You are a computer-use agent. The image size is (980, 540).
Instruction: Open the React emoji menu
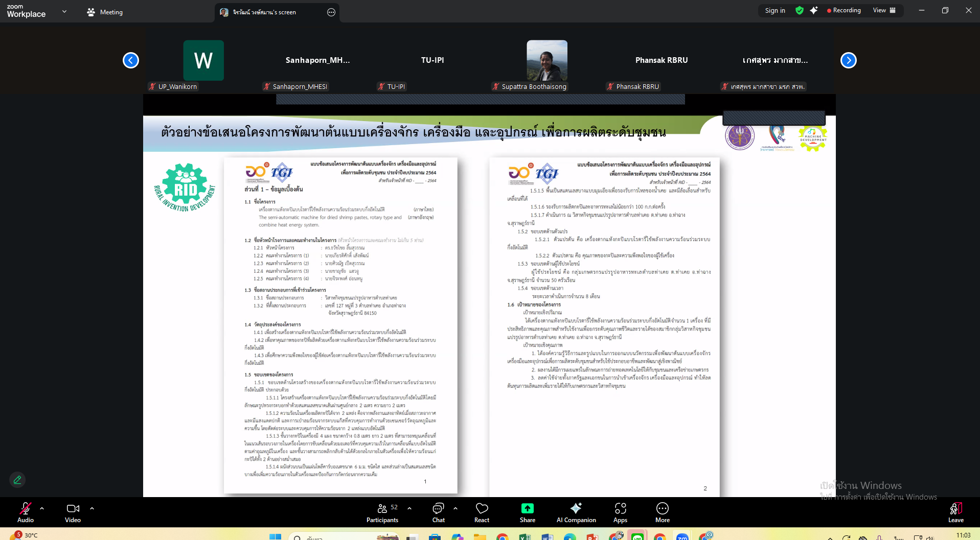pyautogui.click(x=482, y=512)
